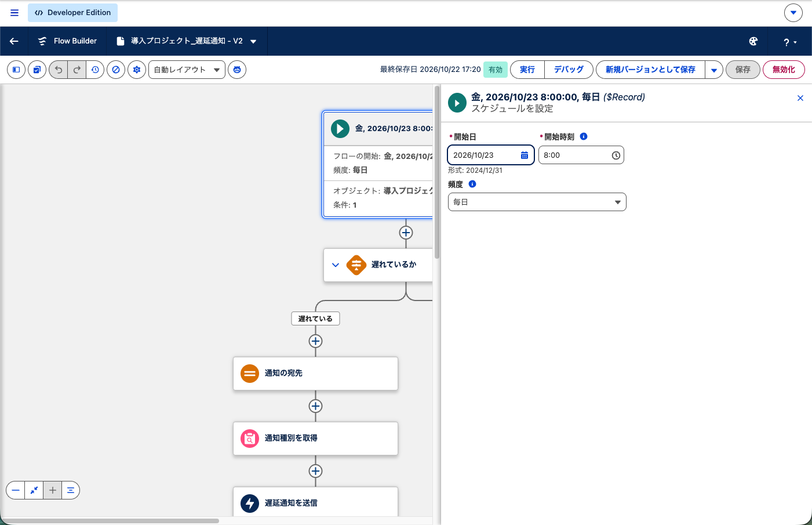Expand arrow beside 新規バージョンとして保存
The width and height of the screenshot is (812, 525).
pos(714,70)
